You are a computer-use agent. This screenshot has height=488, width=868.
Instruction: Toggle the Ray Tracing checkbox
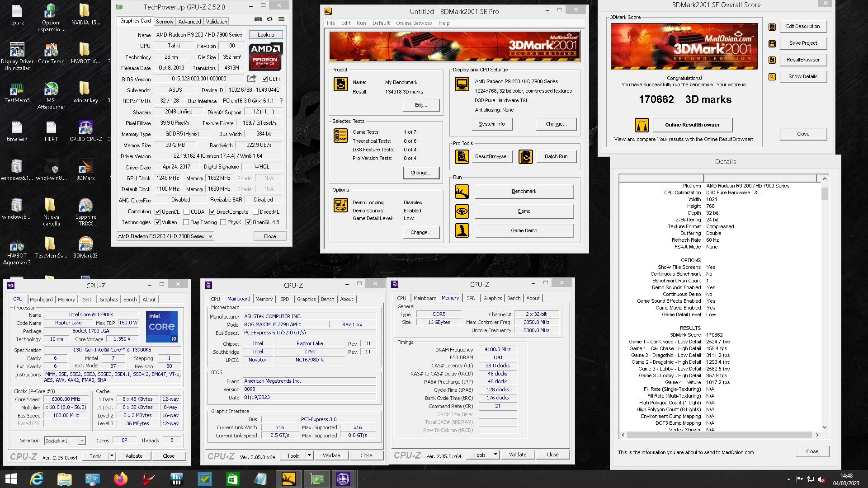click(x=186, y=222)
